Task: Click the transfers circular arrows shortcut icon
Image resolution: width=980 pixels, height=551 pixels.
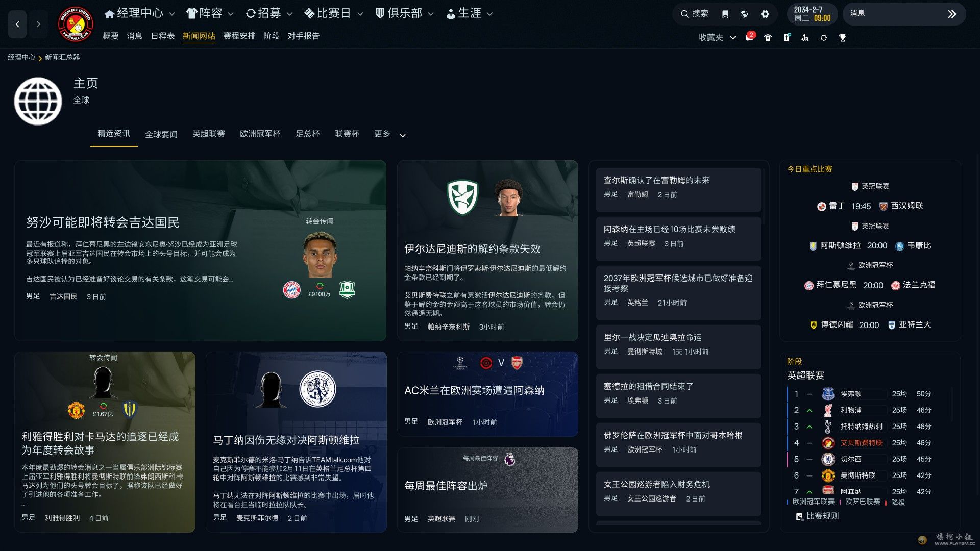Action: (x=823, y=37)
